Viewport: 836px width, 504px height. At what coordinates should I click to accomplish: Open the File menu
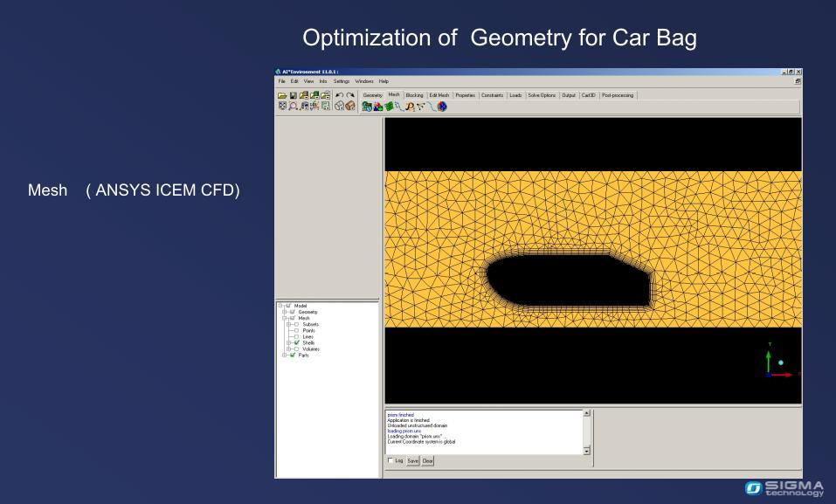(x=282, y=81)
